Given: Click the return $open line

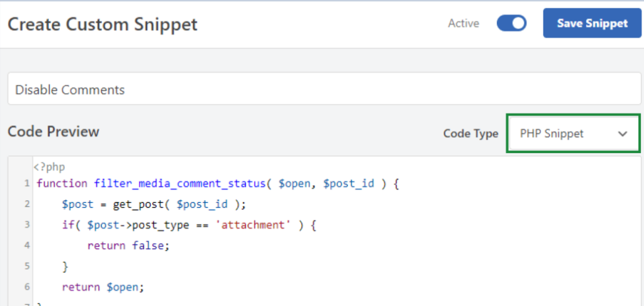Looking at the screenshot, I should click(x=103, y=287).
